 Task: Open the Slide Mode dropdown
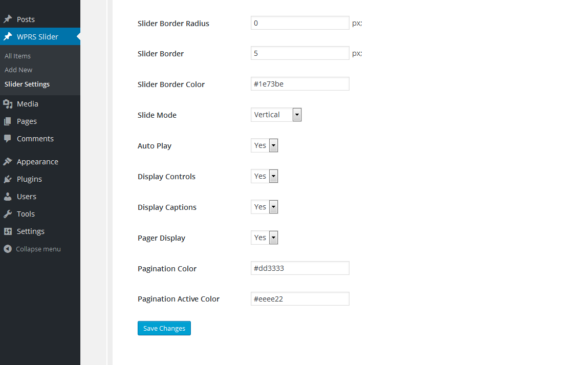[276, 114]
